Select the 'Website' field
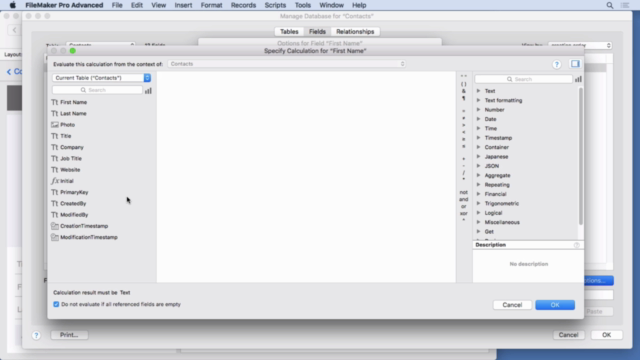640x360 pixels. [70, 169]
